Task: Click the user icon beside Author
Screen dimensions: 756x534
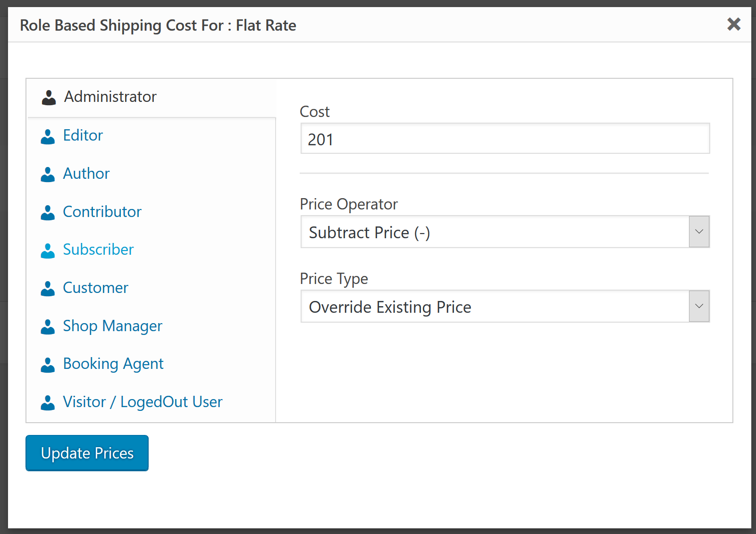Action: [x=48, y=175]
